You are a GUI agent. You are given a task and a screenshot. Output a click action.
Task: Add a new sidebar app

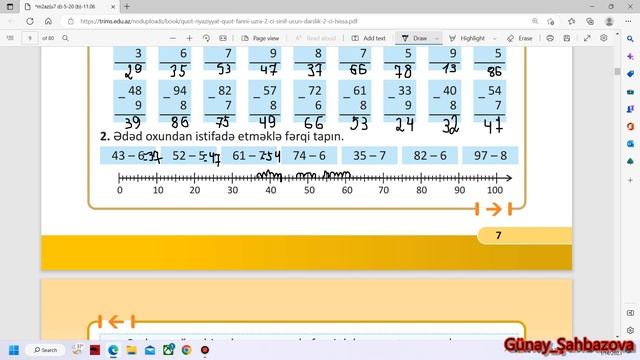pyautogui.click(x=630, y=180)
